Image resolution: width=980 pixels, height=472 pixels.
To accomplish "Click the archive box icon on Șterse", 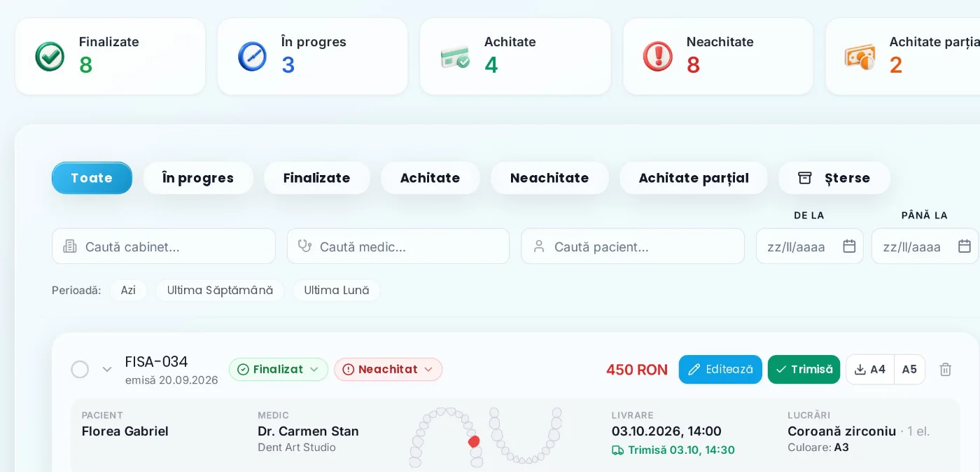I will 805,178.
